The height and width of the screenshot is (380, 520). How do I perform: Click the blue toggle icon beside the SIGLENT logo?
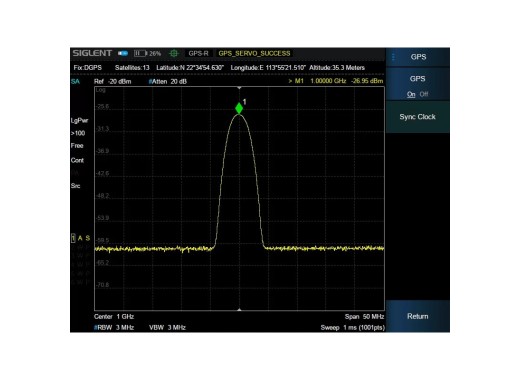click(x=123, y=53)
